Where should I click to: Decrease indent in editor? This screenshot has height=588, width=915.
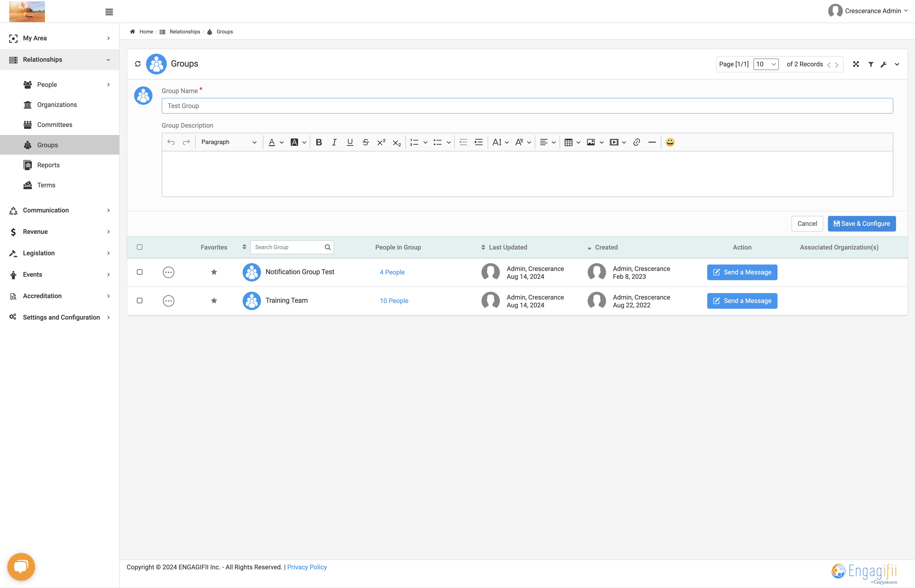463,142
